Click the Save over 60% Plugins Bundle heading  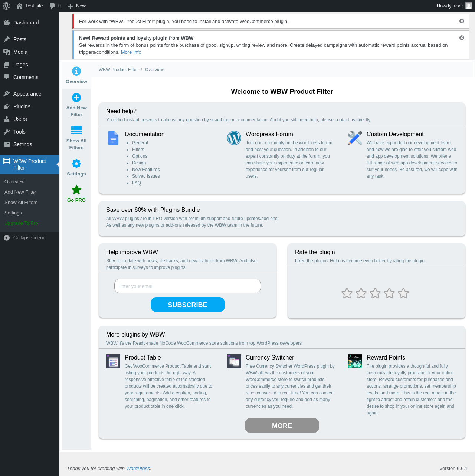[153, 210]
